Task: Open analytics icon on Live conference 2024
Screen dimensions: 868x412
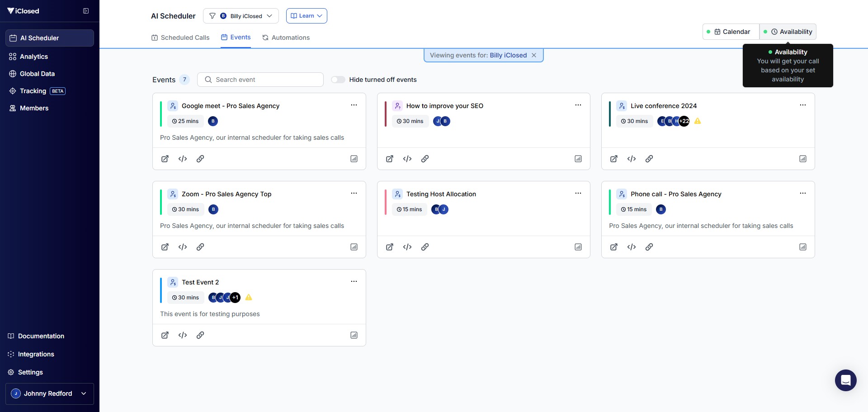Action: click(x=803, y=159)
